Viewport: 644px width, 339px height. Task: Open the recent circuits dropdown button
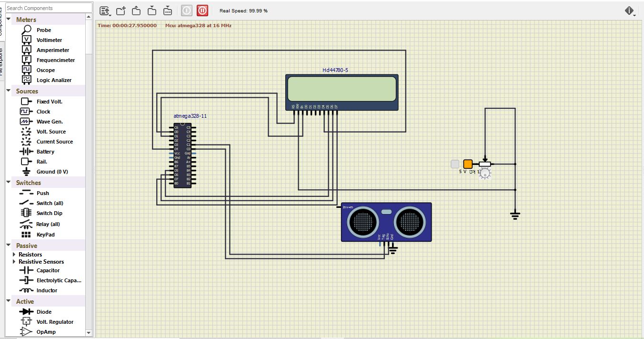[104, 10]
